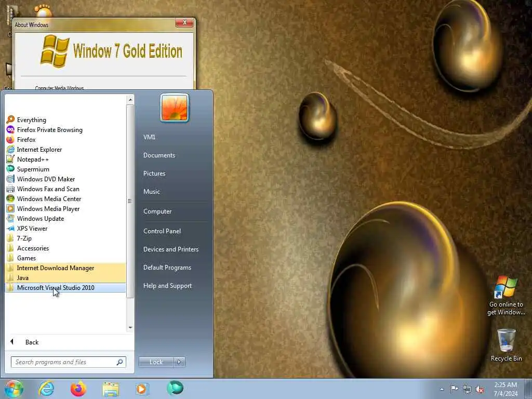The image size is (532, 399).
Task: Open the VM1 user folder
Action: click(x=149, y=137)
